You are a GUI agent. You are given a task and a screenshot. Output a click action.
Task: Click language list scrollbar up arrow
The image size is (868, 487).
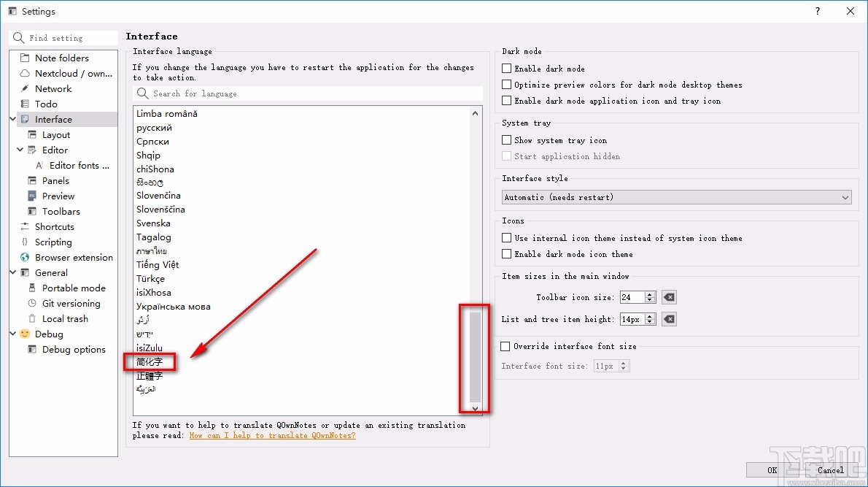(475, 113)
